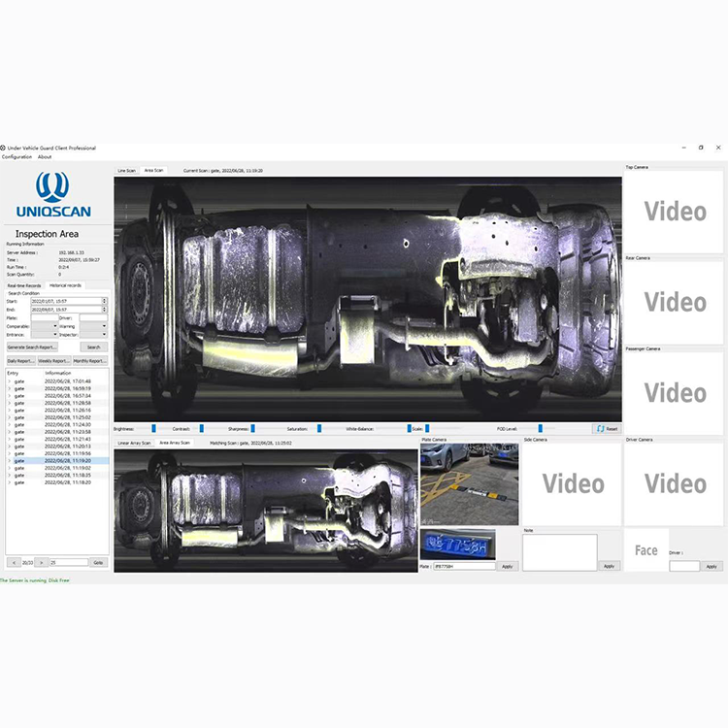Click the Goto page button
Viewport: 728px width, 728px height.
(x=98, y=562)
